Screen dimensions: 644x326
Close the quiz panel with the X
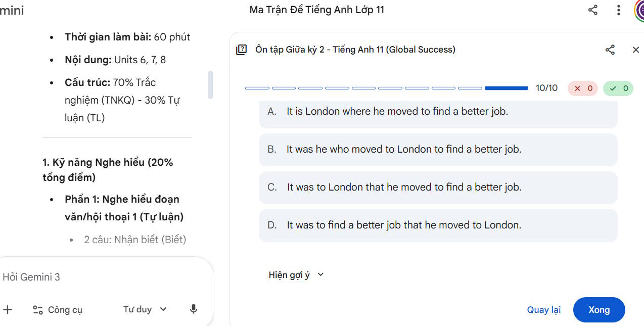635,50
